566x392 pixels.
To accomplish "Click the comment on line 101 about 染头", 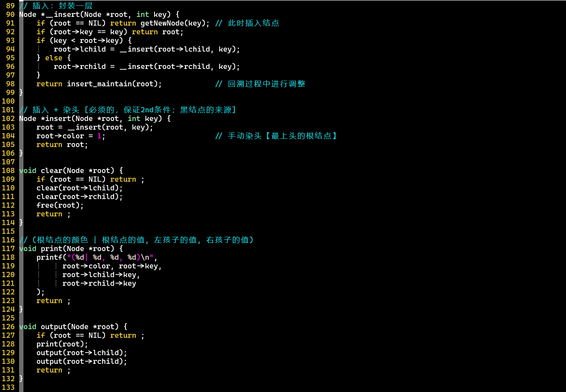I will point(128,110).
